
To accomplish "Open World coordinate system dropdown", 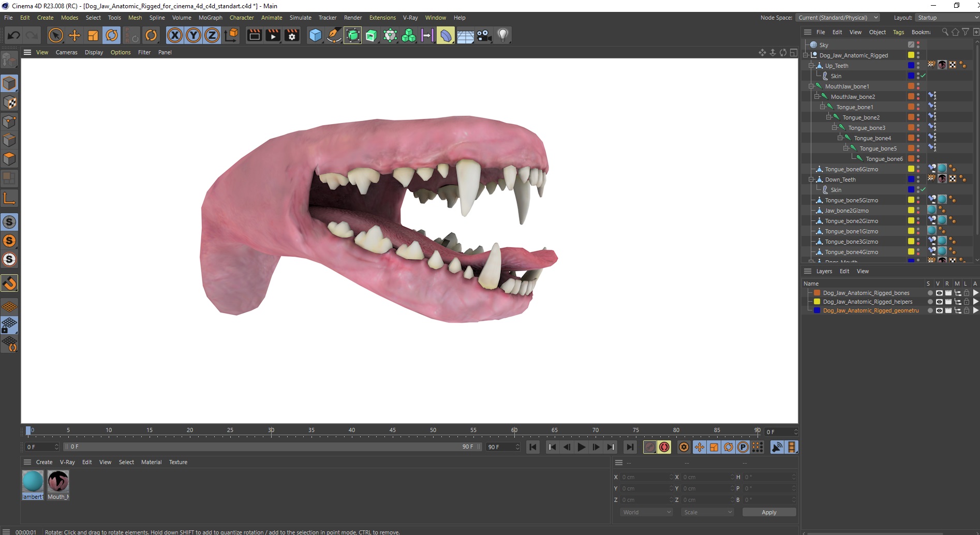I will (x=646, y=512).
